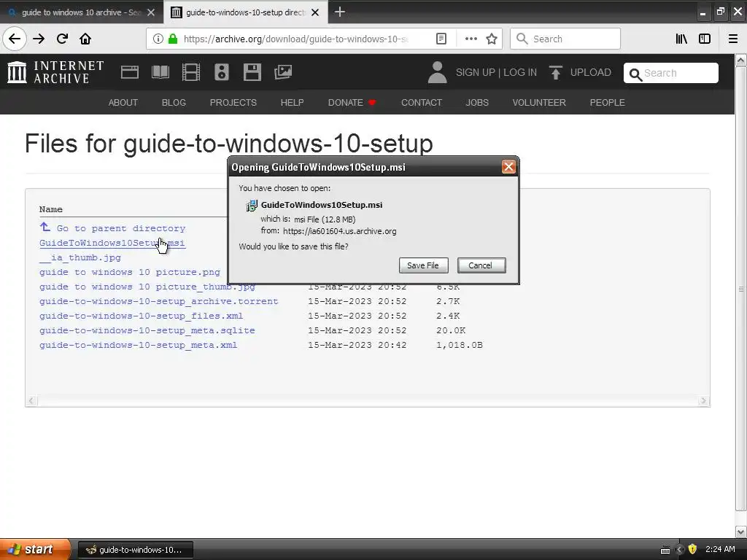Open the Library bookshelf icon

(681, 39)
